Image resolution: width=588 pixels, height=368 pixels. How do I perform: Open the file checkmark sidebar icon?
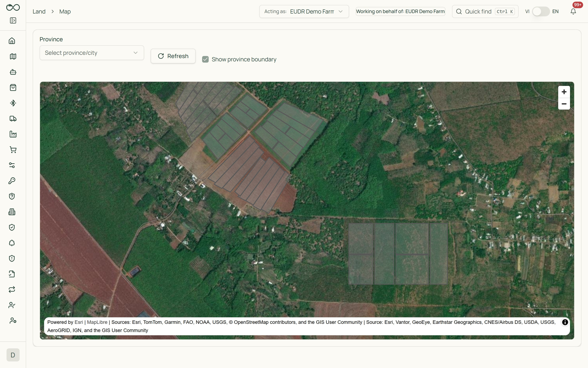point(12,274)
